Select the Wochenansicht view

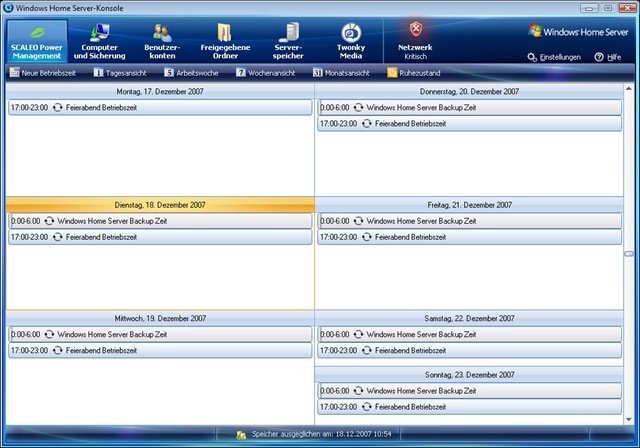point(266,73)
